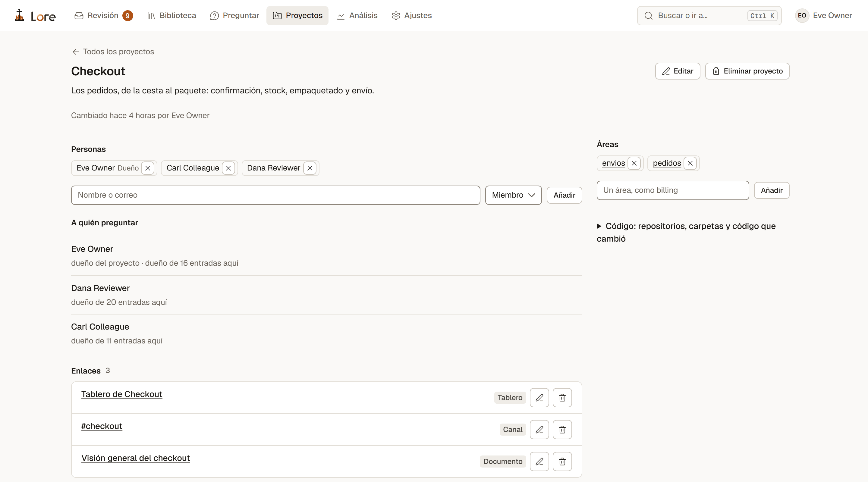This screenshot has width=868, height=482.
Task: Click the Editar project button
Action: coord(677,71)
